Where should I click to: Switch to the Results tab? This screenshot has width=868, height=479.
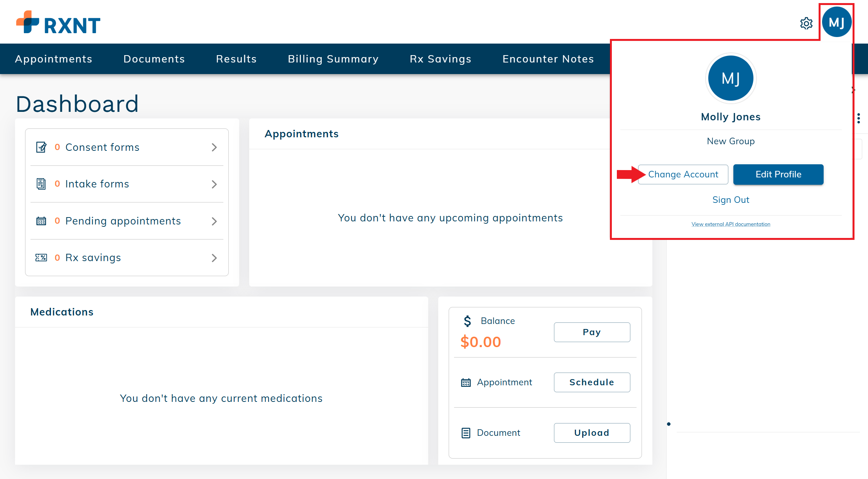click(236, 59)
